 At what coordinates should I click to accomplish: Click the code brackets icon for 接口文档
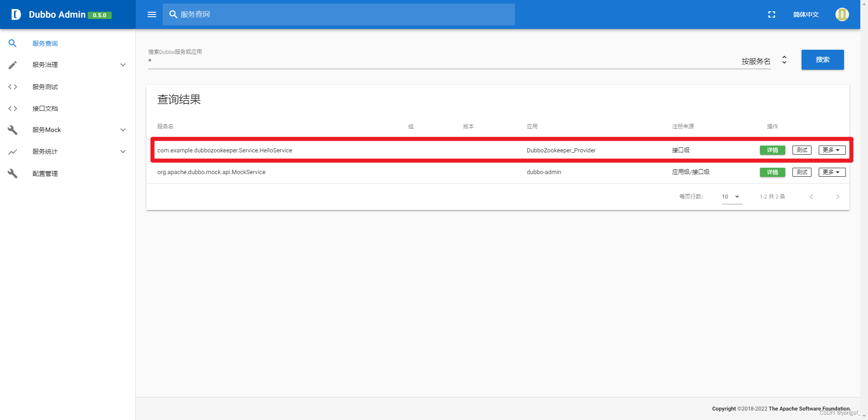coord(13,109)
